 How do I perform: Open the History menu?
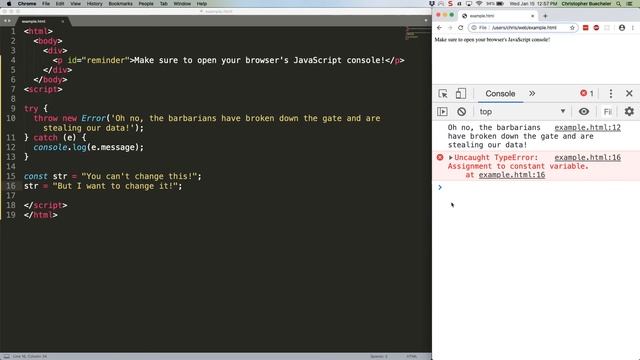click(x=95, y=4)
